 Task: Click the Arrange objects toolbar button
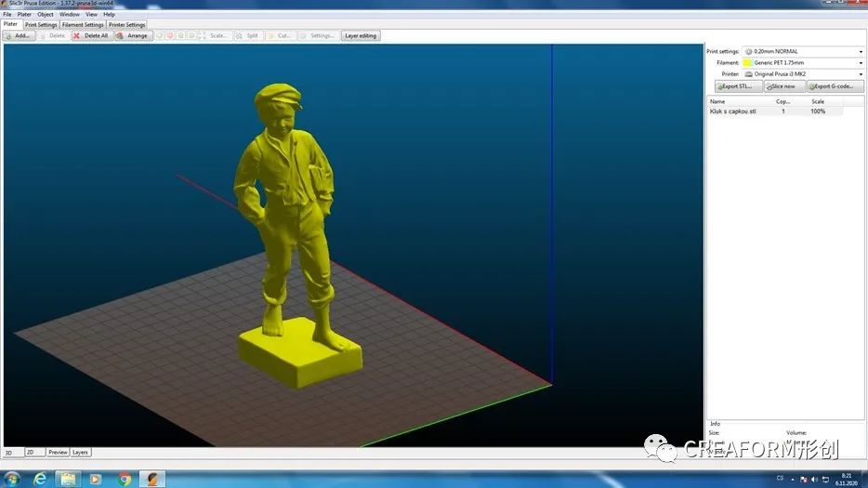pyautogui.click(x=133, y=35)
